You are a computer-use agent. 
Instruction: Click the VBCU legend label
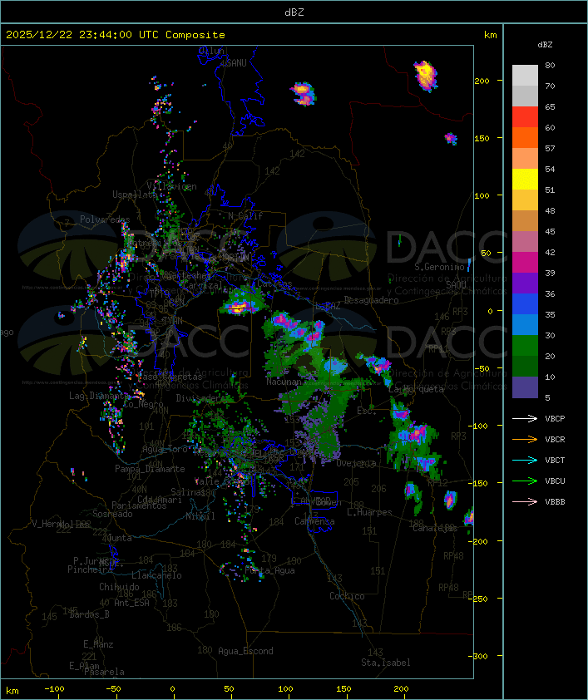(555, 481)
